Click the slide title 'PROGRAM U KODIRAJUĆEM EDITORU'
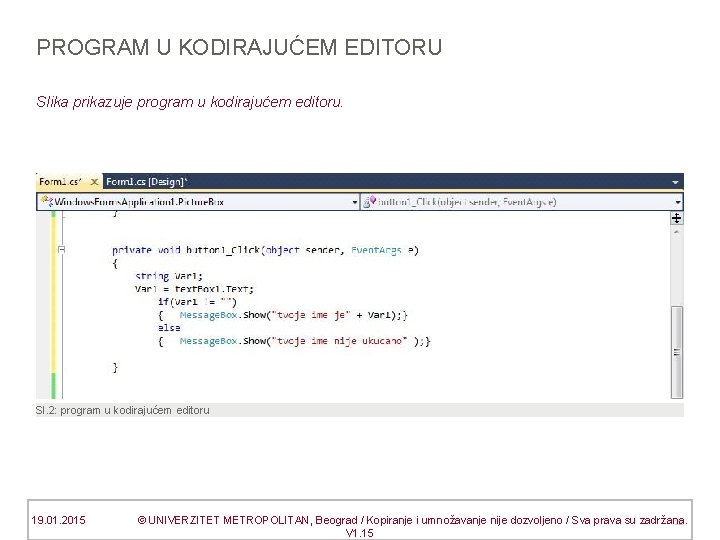This screenshot has width=720, height=540. pyautogui.click(x=239, y=47)
